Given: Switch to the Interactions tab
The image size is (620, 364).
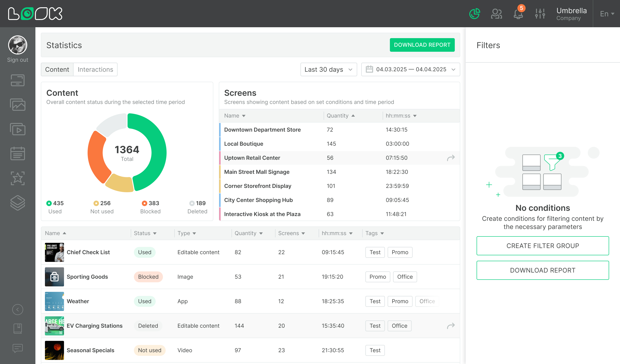Looking at the screenshot, I should [96, 70].
